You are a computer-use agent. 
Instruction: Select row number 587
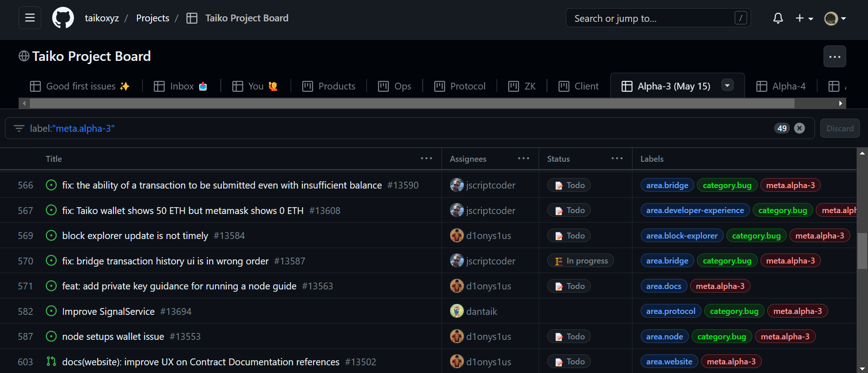(25, 337)
